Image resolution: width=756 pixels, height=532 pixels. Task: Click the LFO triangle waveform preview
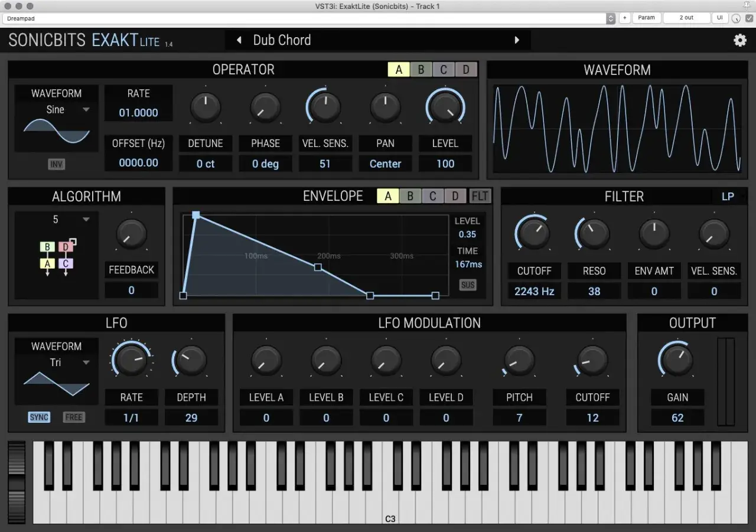point(57,384)
